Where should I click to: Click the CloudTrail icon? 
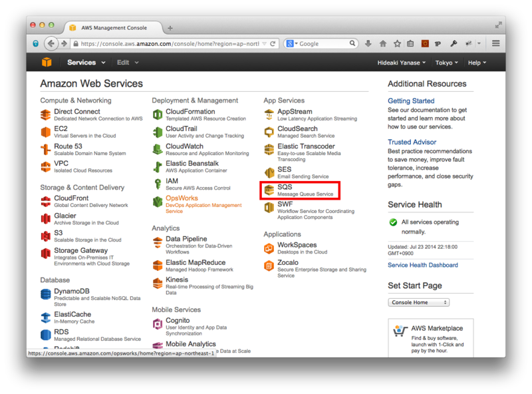[x=158, y=132]
